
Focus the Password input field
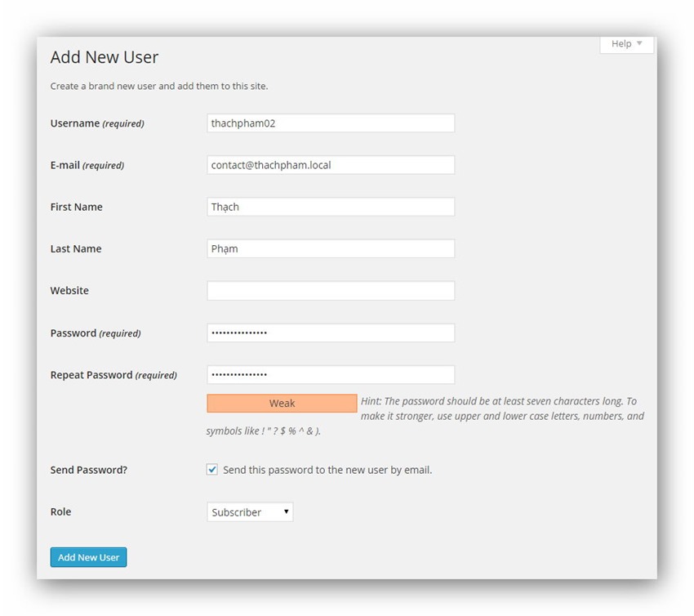click(x=331, y=333)
